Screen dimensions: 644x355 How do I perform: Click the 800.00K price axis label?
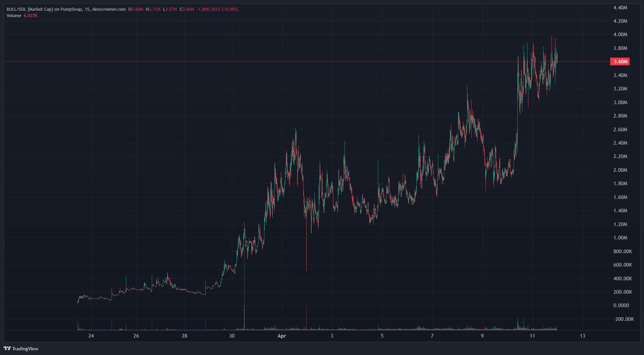click(621, 251)
